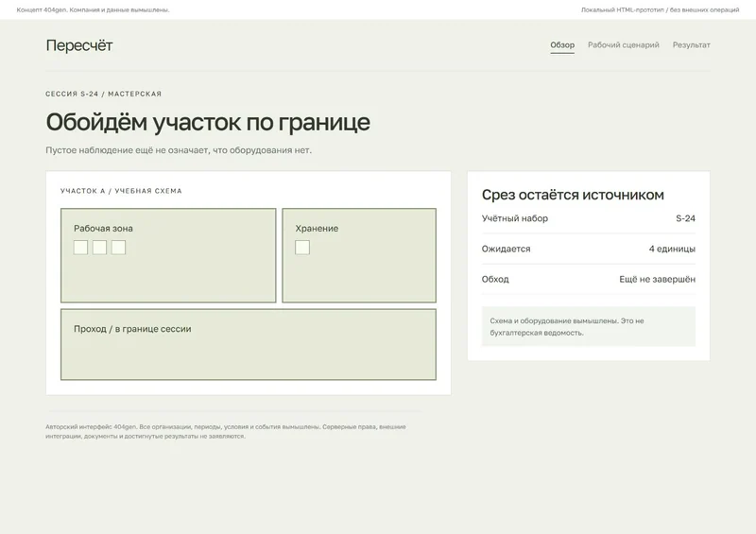
Task: Click label УЧАСТОК А / УЧЕБНАЯ СХЕМА
Action: click(121, 191)
